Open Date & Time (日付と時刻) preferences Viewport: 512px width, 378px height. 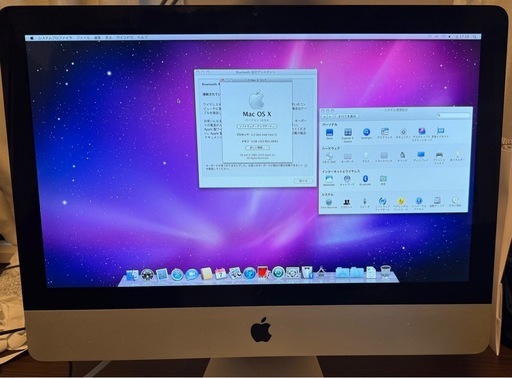click(455, 201)
